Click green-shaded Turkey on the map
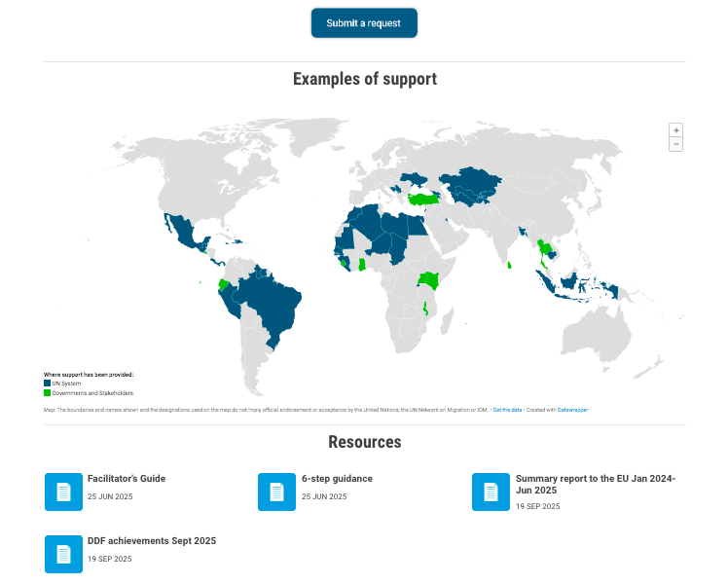Screen dimensions: 728x584 (x=424, y=199)
